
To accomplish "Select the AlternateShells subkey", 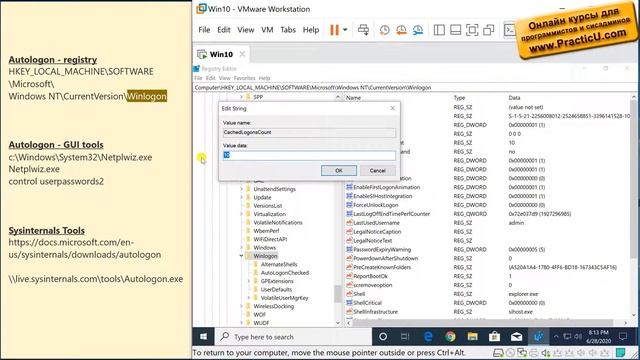I will tap(279, 264).
